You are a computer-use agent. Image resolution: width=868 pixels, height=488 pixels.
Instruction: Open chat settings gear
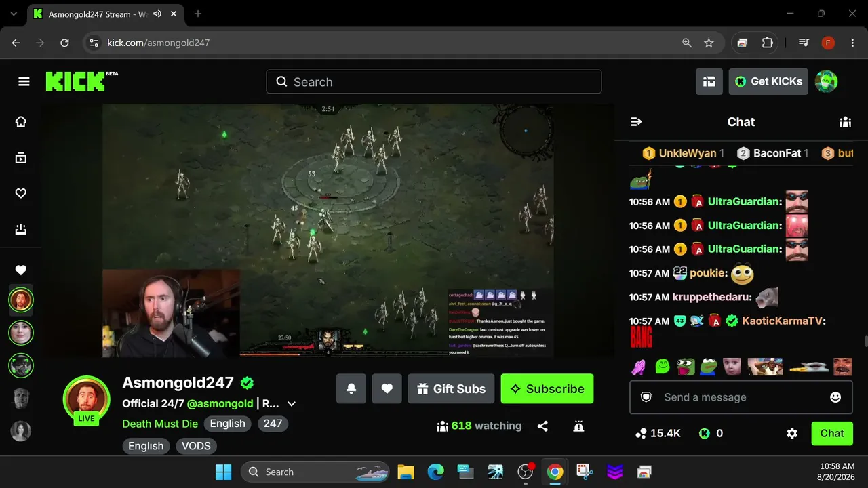click(x=792, y=434)
